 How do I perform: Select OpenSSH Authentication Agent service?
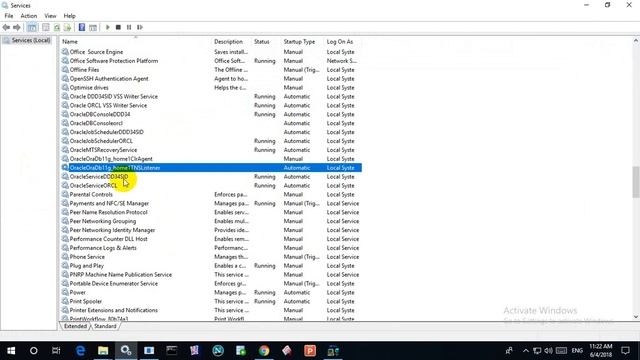pos(211,79)
